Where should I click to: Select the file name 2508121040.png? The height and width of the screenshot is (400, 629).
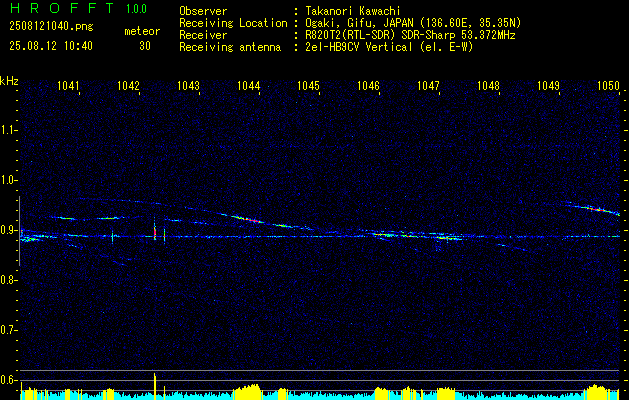[x=51, y=27]
